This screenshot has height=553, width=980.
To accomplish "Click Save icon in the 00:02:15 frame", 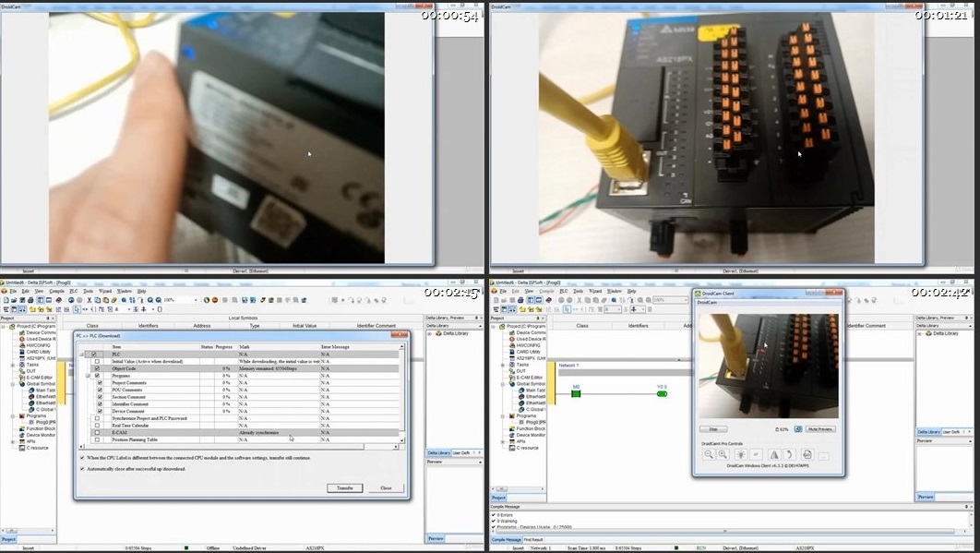I will (22, 300).
